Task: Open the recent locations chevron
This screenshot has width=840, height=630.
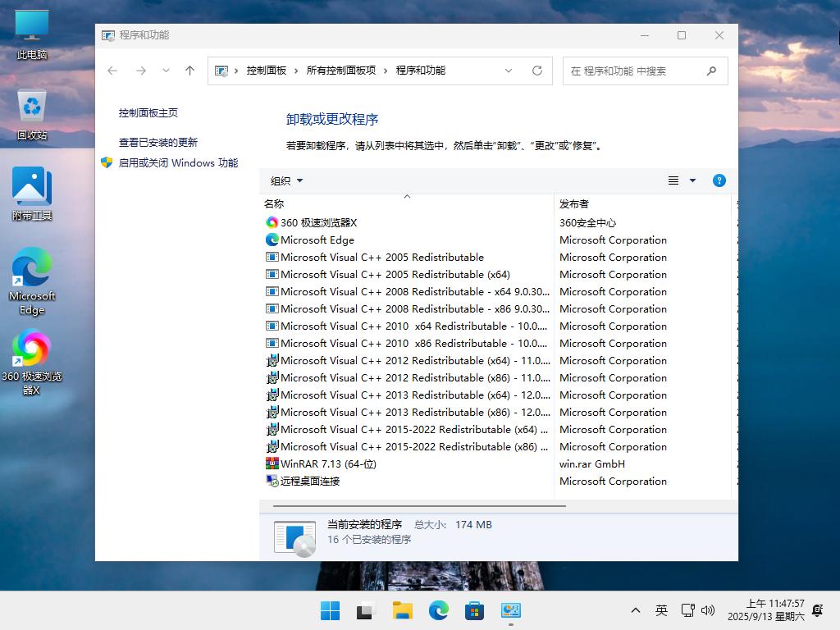Action: pos(166,71)
